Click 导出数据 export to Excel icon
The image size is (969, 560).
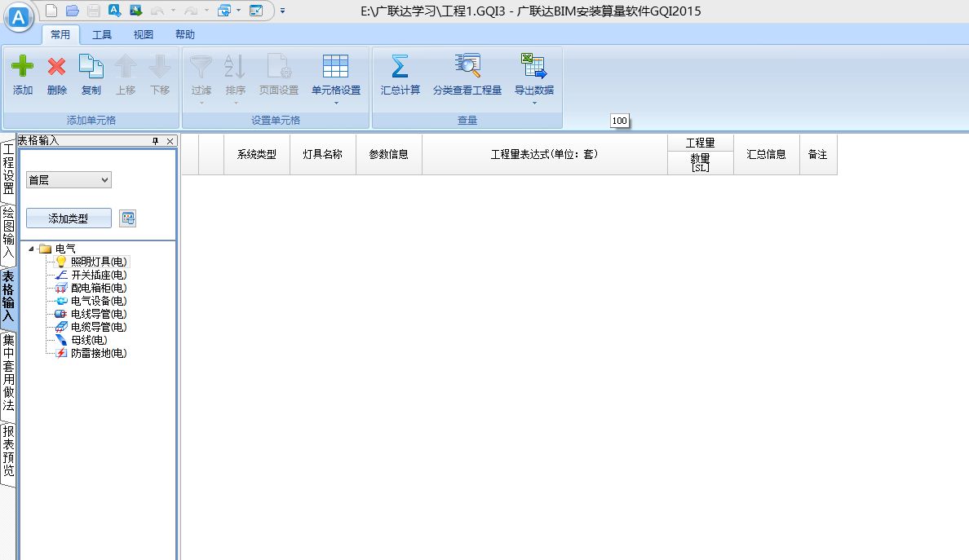(534, 66)
